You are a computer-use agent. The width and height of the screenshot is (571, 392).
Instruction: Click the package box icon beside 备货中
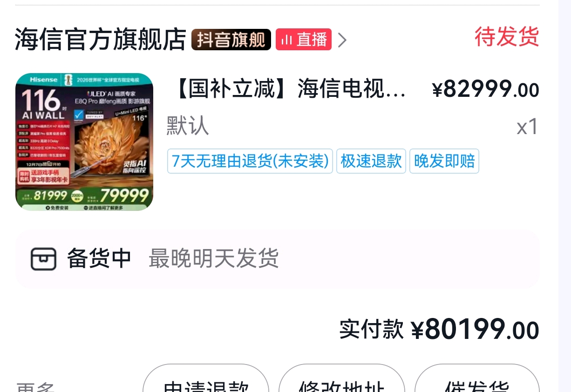tap(43, 259)
